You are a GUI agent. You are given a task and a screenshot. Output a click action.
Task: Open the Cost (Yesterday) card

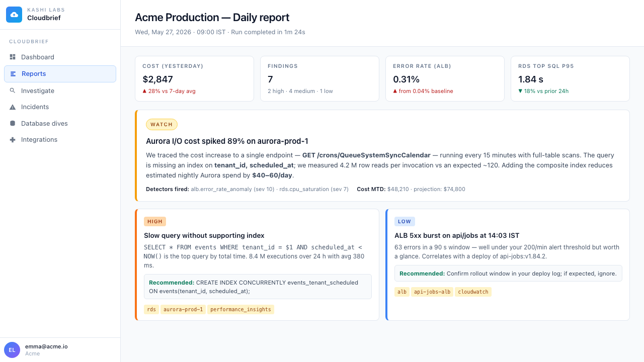tap(194, 78)
